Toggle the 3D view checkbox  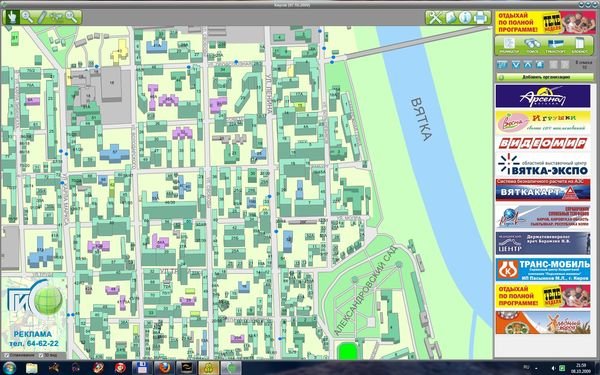[41, 355]
